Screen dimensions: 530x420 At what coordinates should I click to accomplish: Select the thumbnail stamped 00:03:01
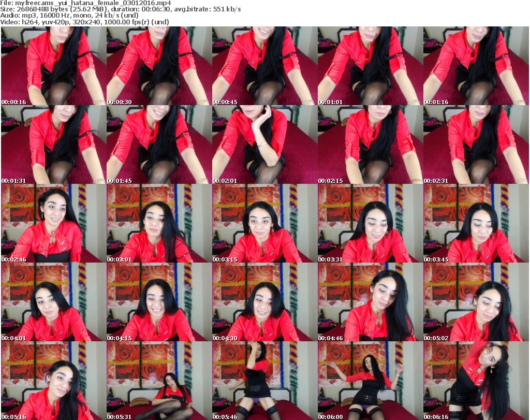tap(159, 224)
